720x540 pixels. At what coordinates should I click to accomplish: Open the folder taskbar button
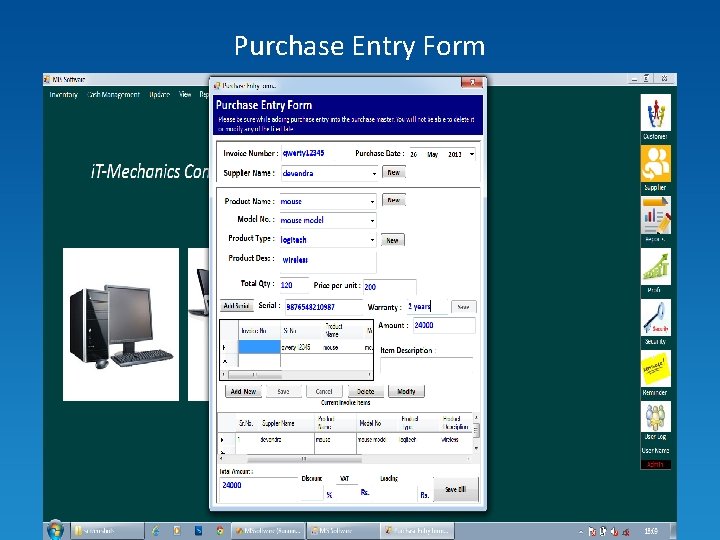click(107, 531)
